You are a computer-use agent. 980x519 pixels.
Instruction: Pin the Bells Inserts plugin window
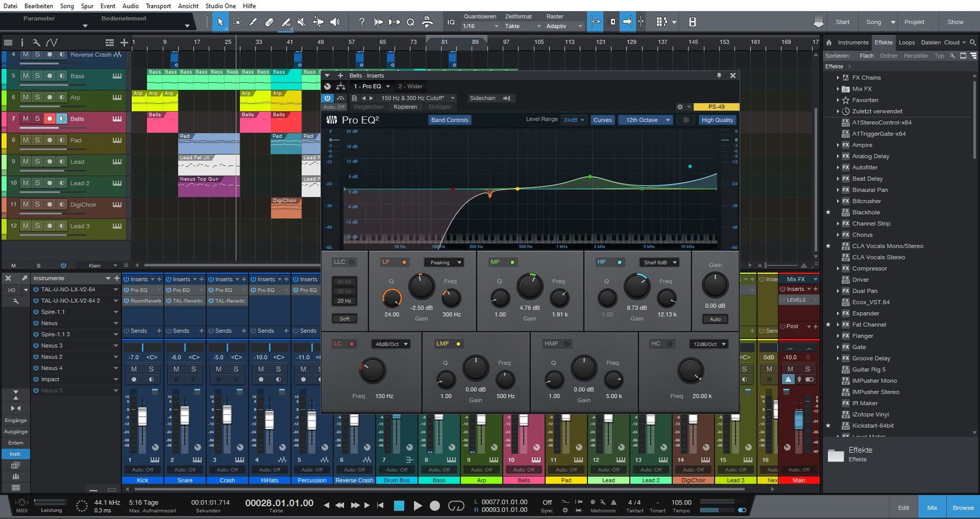coord(719,75)
